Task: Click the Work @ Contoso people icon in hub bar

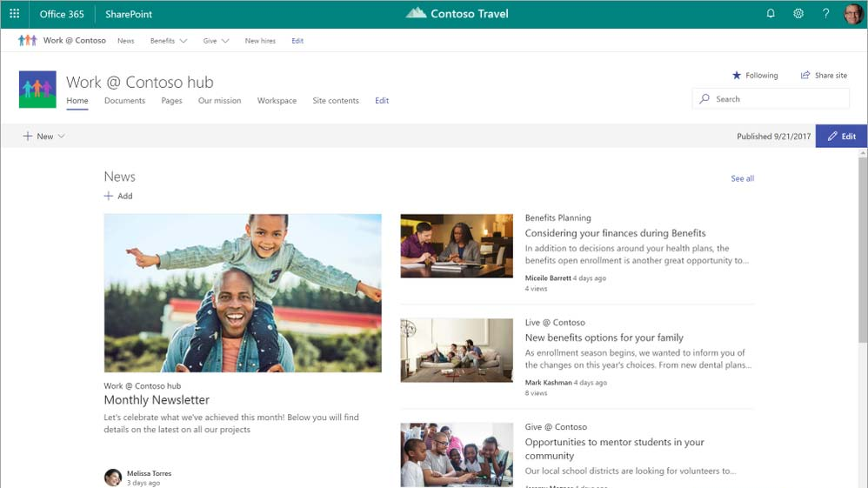Action: (x=27, y=40)
